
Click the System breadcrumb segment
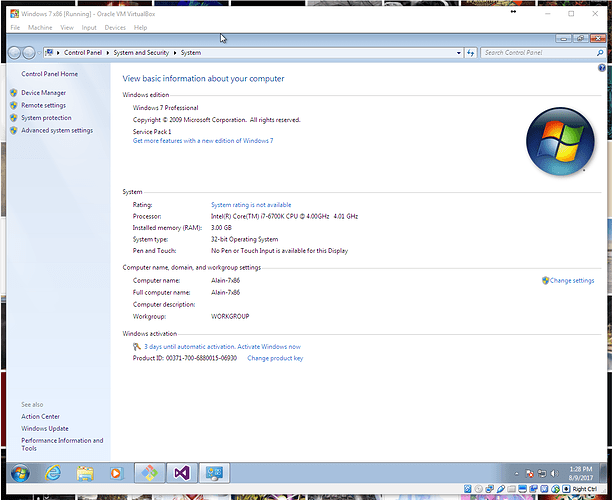coord(190,53)
